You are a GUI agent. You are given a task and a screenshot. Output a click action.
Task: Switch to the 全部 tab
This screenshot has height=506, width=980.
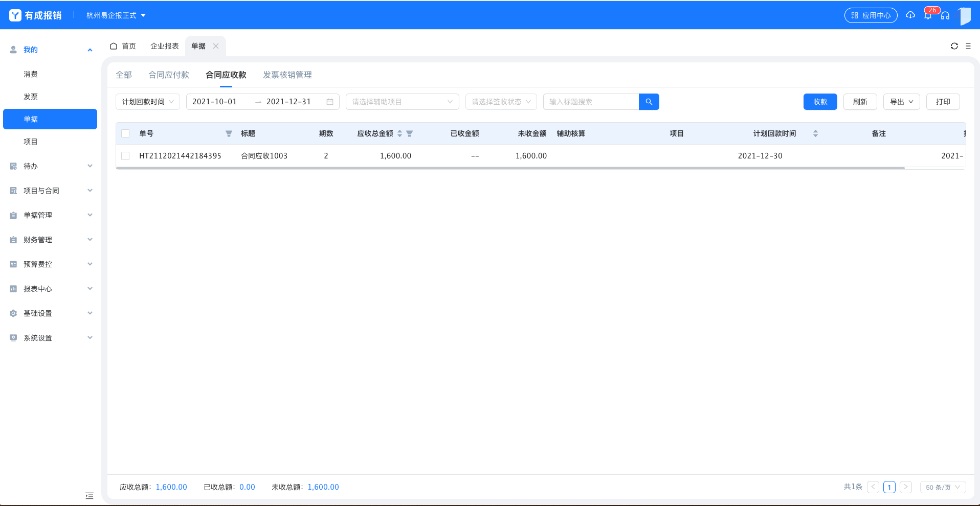(124, 75)
